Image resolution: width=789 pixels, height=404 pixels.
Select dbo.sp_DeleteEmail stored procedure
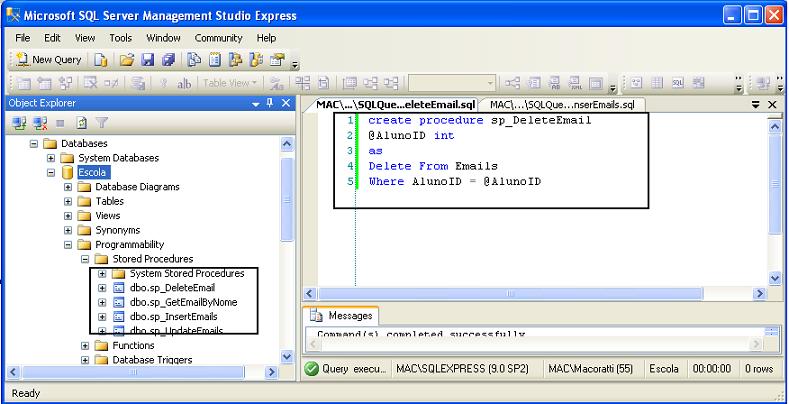[173, 288]
